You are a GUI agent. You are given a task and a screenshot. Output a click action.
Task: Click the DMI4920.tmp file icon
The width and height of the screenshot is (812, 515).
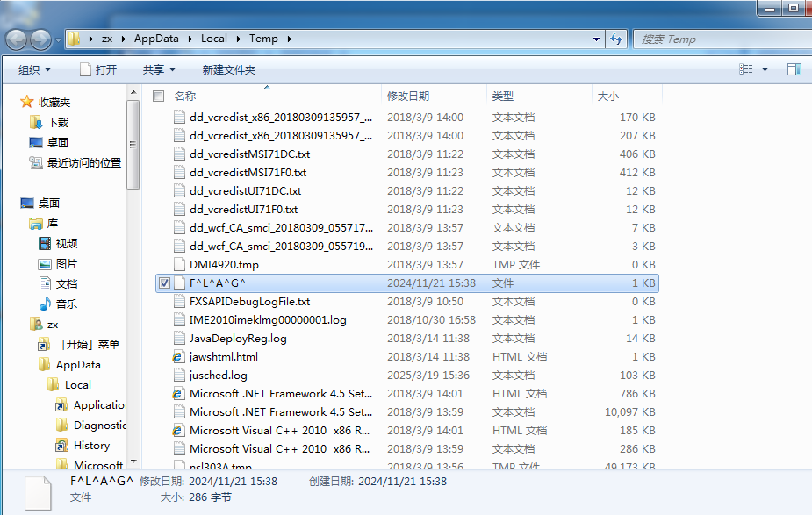pyautogui.click(x=179, y=265)
